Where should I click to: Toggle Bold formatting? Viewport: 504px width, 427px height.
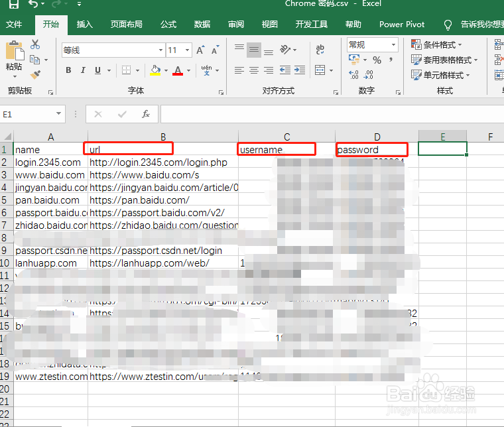(68, 70)
